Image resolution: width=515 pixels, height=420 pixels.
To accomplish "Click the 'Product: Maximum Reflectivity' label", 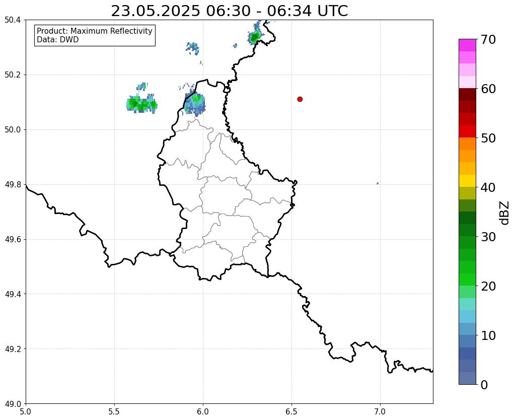I will pyautogui.click(x=95, y=31).
